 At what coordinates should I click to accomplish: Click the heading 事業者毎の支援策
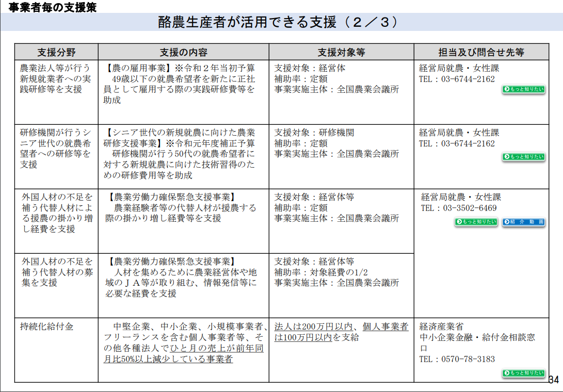[x=53, y=7]
